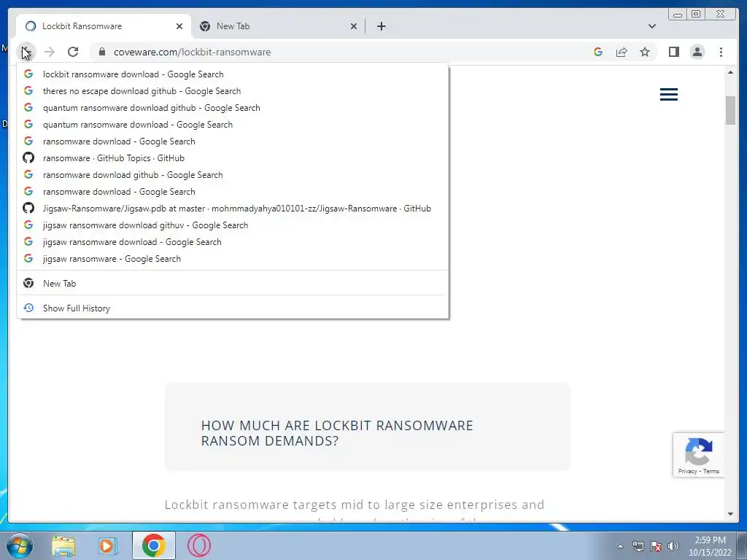The image size is (747, 560).
Task: Close the New Tab tab
Action: click(354, 26)
